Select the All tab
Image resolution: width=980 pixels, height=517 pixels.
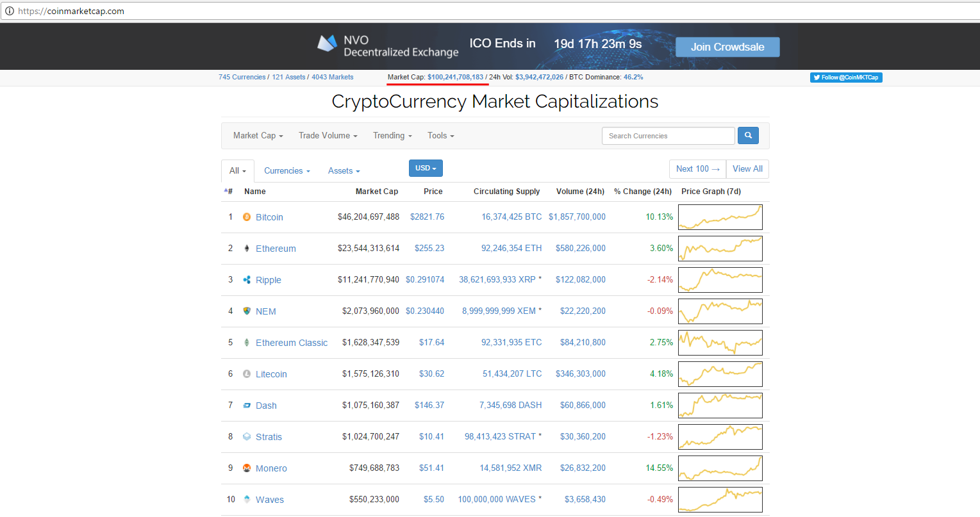click(238, 171)
